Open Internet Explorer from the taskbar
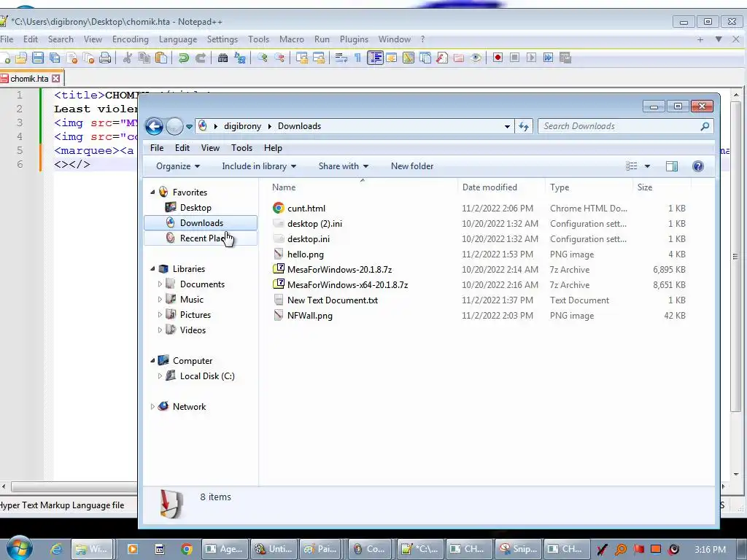The image size is (747, 560). click(57, 549)
